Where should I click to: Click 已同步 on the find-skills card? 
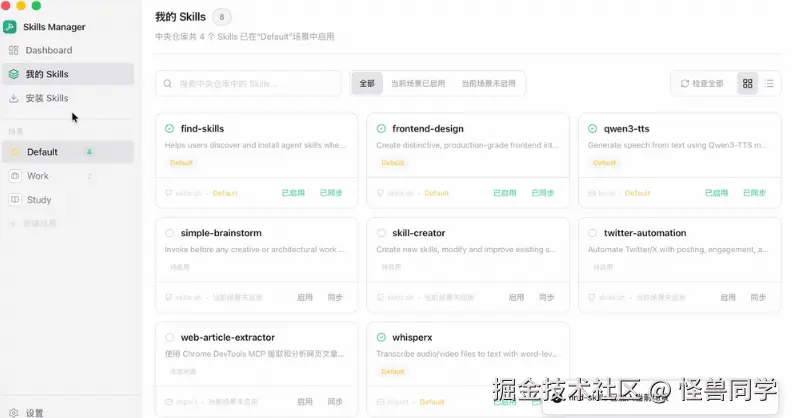(331, 193)
